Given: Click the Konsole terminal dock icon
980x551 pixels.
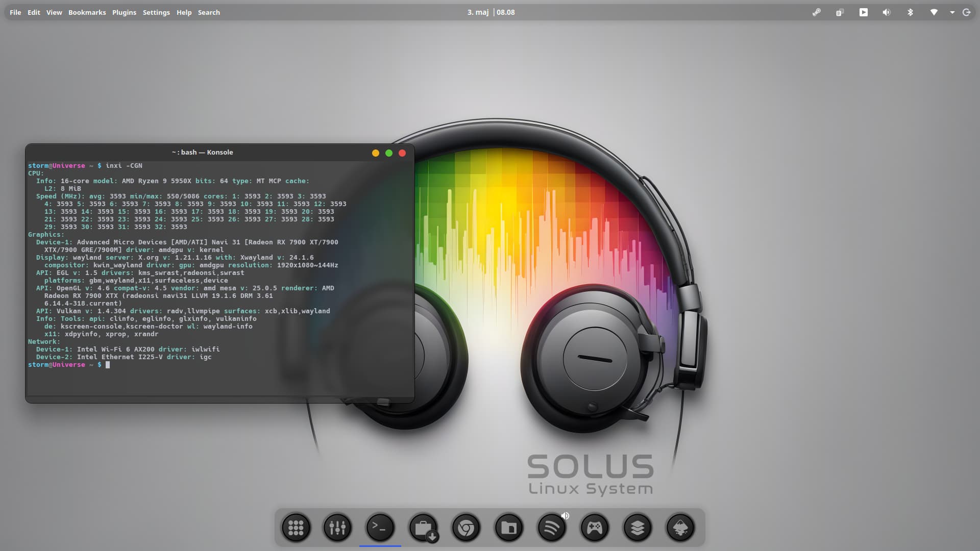Looking at the screenshot, I should coord(380,528).
